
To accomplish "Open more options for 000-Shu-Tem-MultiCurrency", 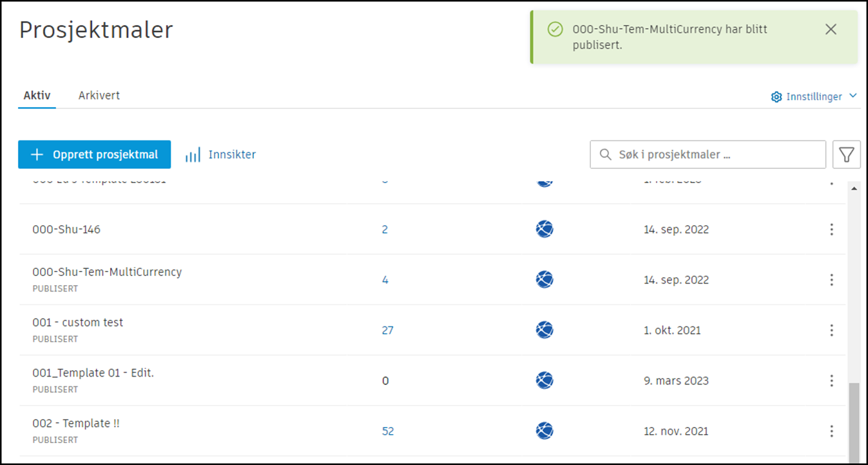I will [831, 280].
